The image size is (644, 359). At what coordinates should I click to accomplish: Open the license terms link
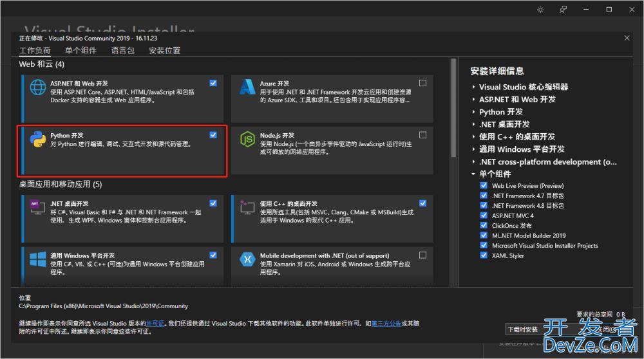pos(155,324)
